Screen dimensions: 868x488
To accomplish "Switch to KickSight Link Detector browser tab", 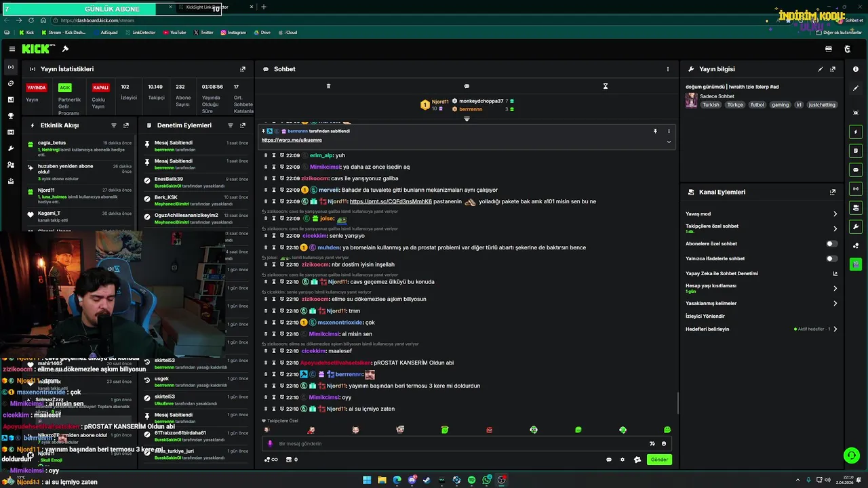I will point(216,7).
